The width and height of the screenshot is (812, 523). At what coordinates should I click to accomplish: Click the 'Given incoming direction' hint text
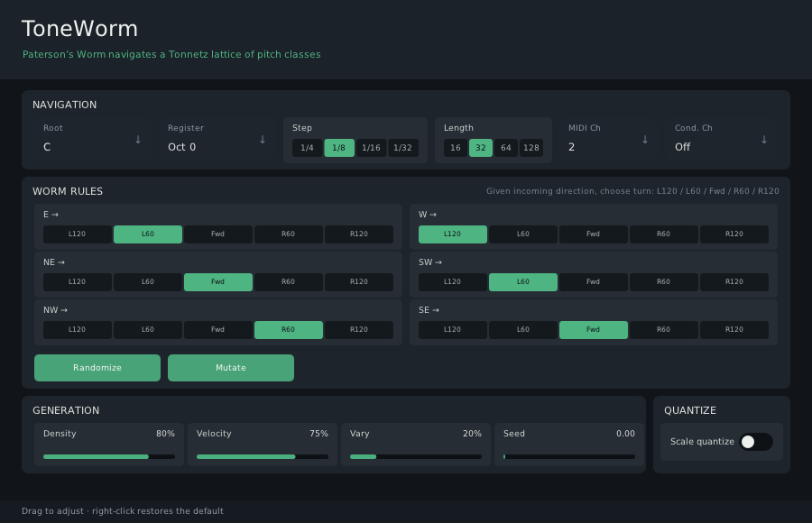coord(632,191)
